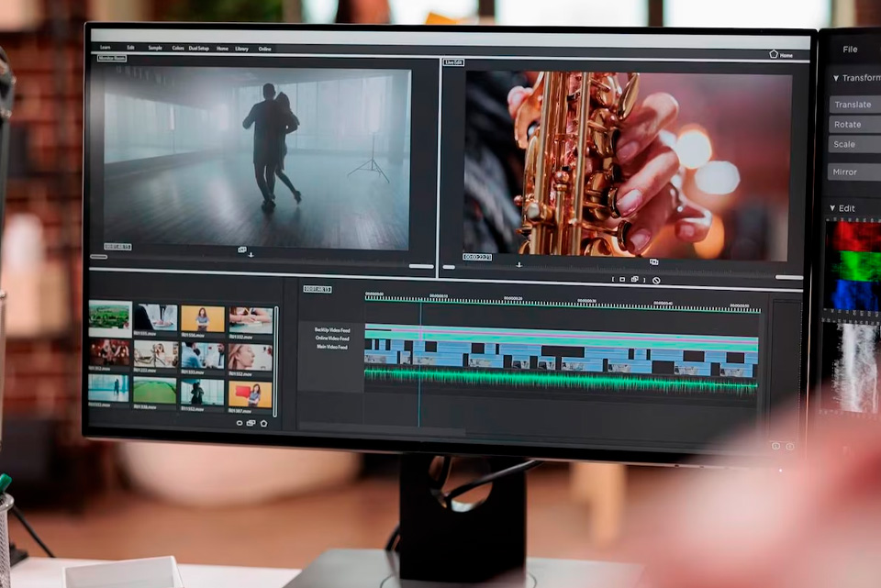Open the File menu on the second monitor
This screenshot has width=881, height=588.
850,50
